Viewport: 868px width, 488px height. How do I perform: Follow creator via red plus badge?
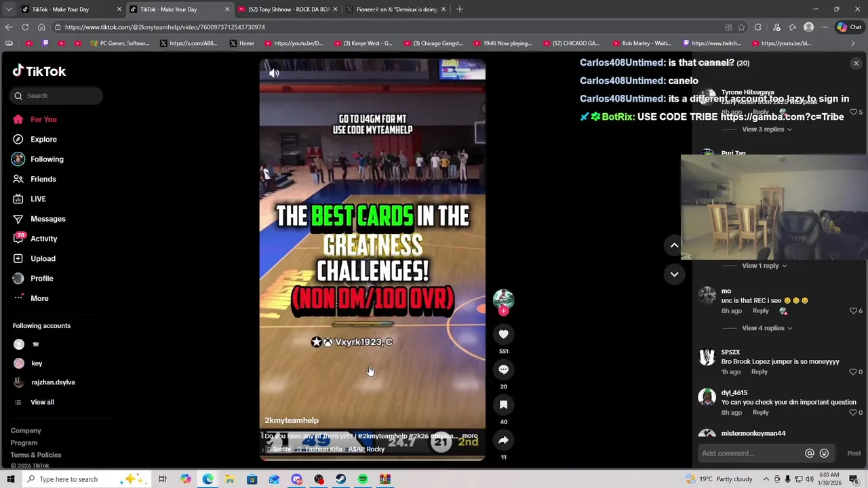click(x=503, y=311)
